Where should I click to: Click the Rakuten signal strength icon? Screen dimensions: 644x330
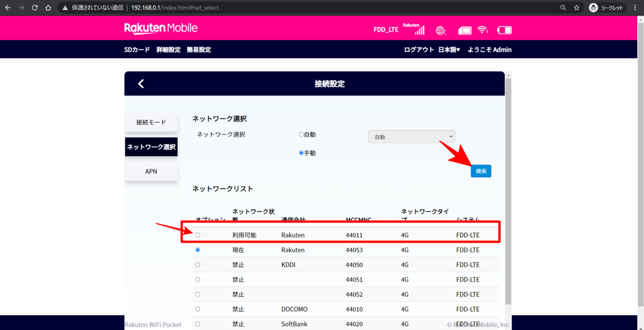click(x=414, y=29)
